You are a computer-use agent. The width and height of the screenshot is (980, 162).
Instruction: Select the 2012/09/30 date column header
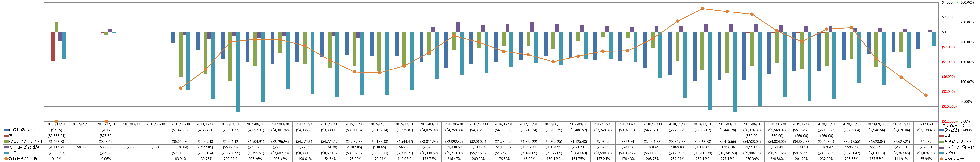[x=81, y=124]
